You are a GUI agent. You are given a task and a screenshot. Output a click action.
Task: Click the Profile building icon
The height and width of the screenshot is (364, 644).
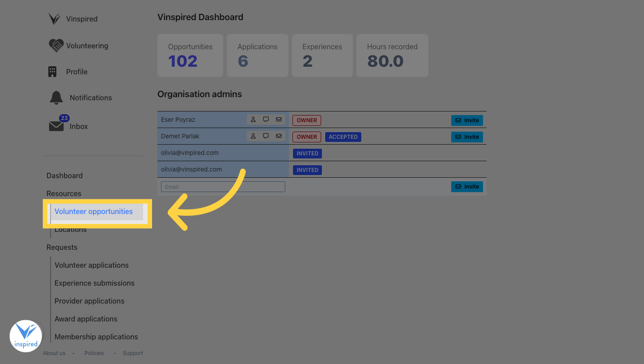coord(52,72)
